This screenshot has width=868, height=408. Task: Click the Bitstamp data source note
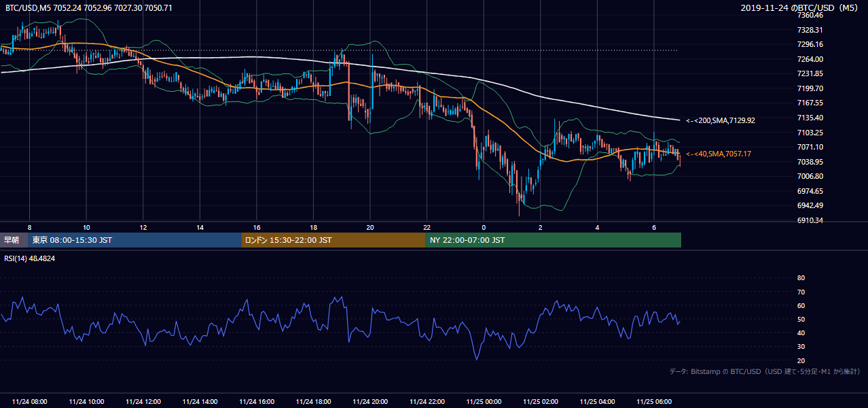765,372
